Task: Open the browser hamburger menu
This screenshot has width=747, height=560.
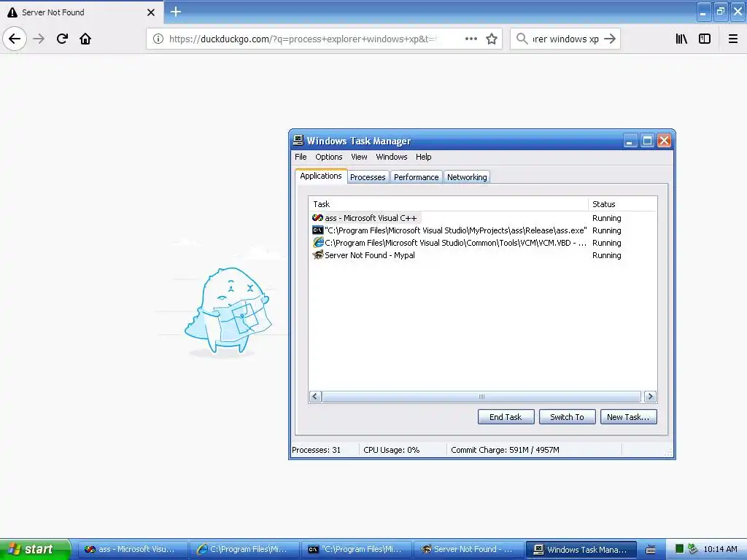Action: (732, 39)
